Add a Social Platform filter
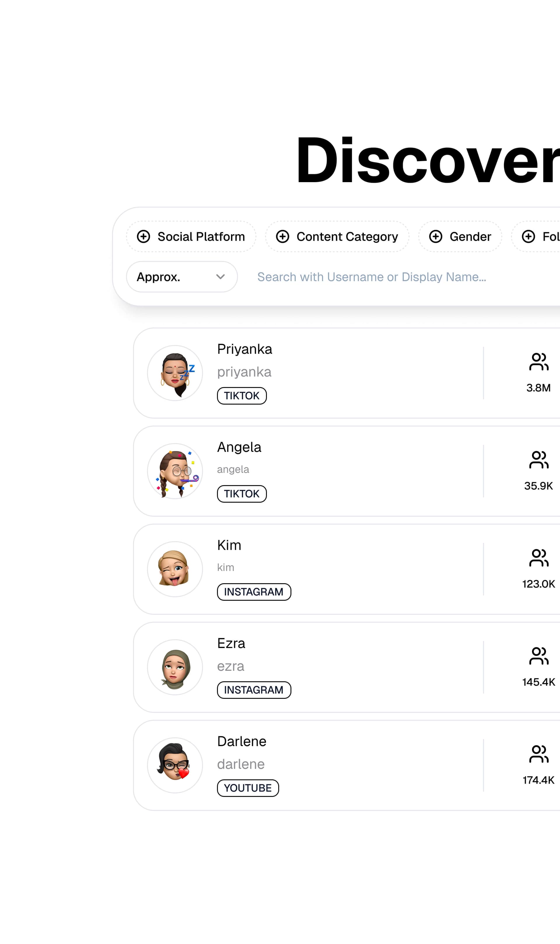The height and width of the screenshot is (944, 560). click(191, 236)
